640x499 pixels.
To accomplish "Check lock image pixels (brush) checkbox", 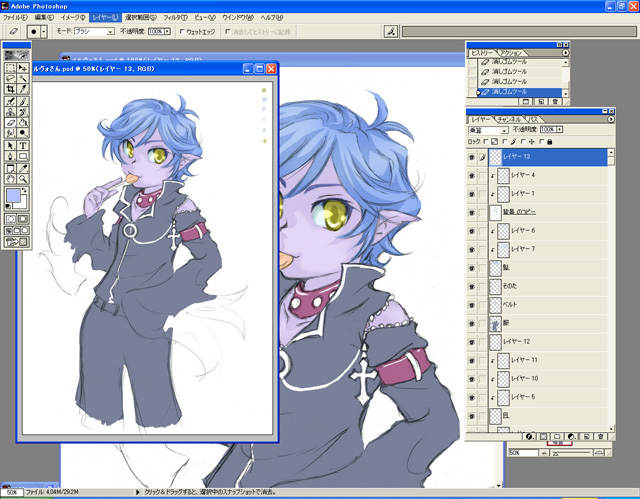I will click(x=505, y=142).
